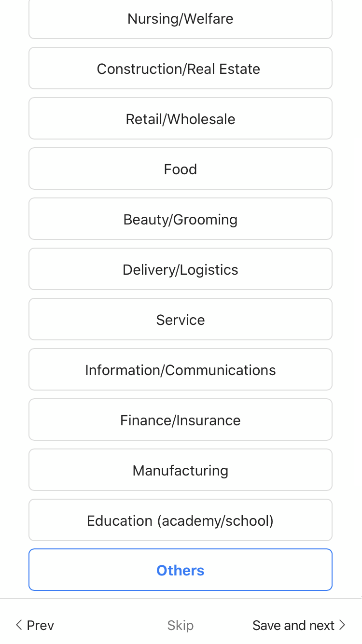Image resolution: width=362 pixels, height=644 pixels.
Task: Pick the Retail/Wholesale option
Action: coord(181,119)
